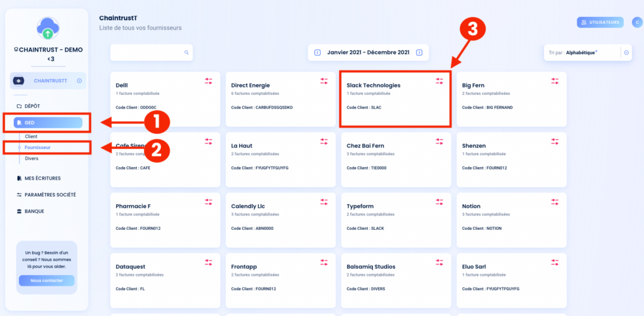Open settings icon on Notion card
The image size is (644, 316).
click(x=555, y=202)
